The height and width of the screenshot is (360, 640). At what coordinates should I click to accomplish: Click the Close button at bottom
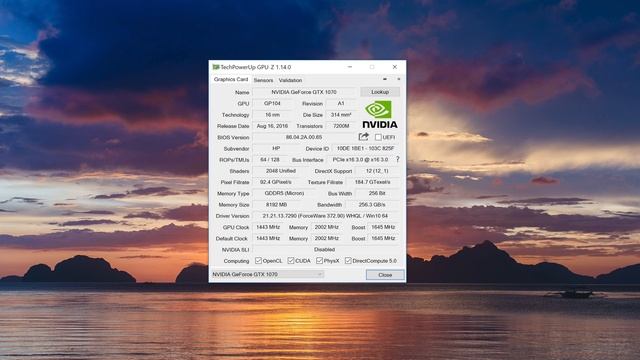pyautogui.click(x=385, y=275)
